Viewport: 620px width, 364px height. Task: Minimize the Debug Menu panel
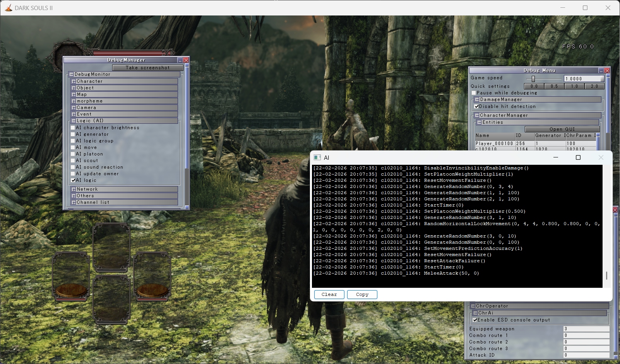pos(601,70)
